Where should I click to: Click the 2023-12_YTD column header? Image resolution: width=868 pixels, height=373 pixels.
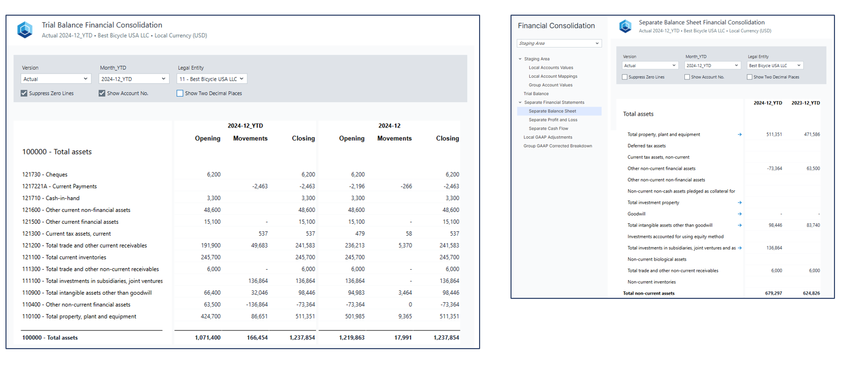805,103
